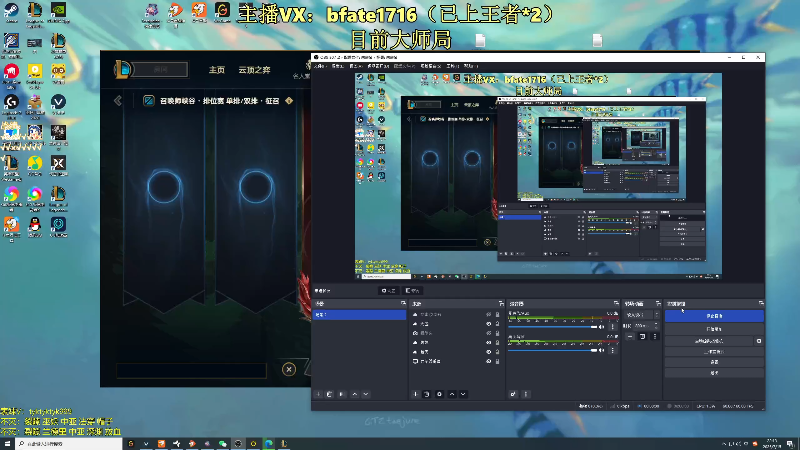Cancel queue with League client X button
Image resolution: width=800 pixels, height=450 pixels.
[289, 369]
